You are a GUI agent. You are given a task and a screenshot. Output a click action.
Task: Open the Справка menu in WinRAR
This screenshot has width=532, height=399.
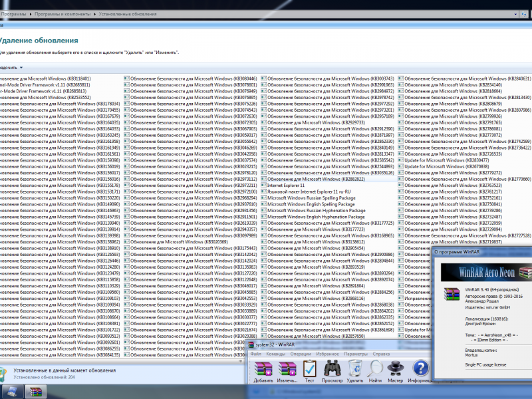coord(381,354)
